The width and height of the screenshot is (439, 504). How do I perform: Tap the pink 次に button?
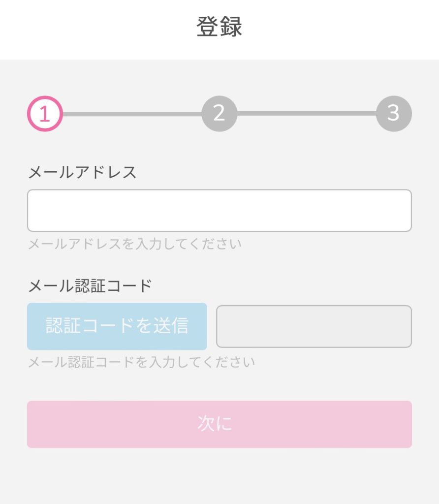click(x=219, y=424)
